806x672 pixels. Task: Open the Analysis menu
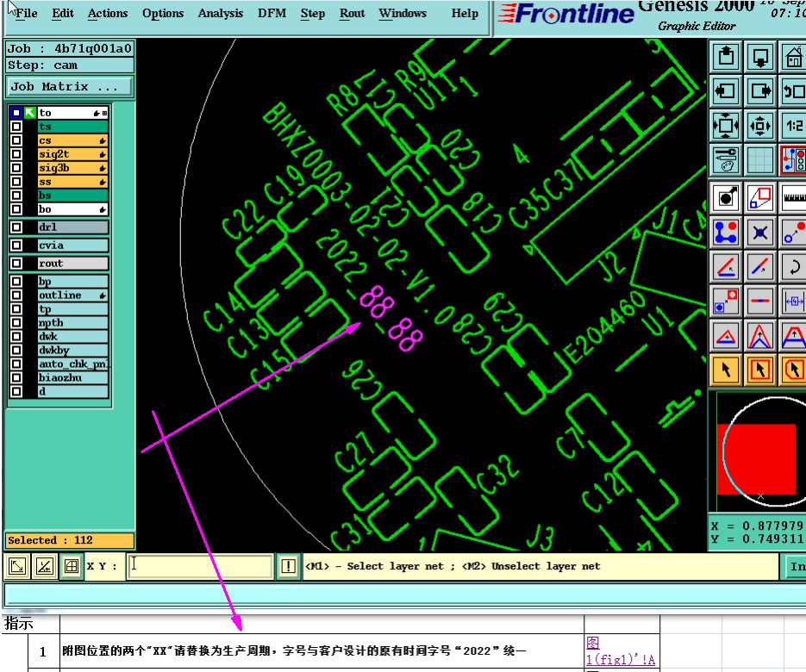[221, 14]
